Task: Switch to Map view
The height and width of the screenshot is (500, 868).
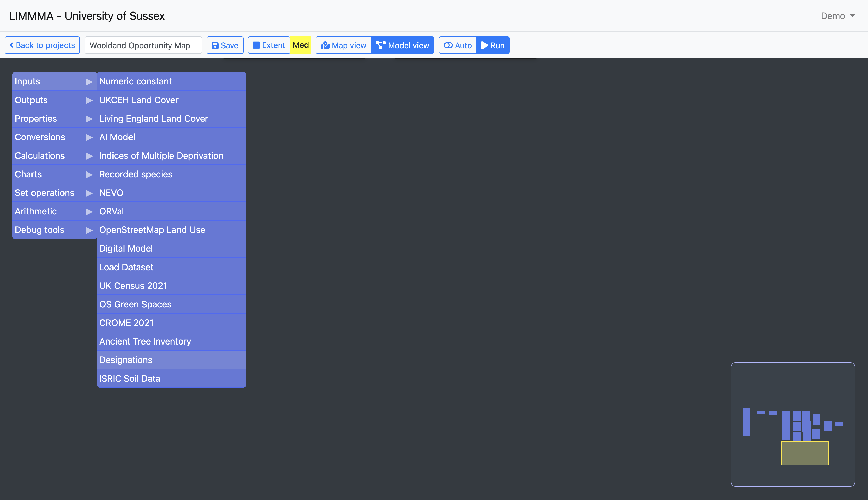Action: click(x=344, y=45)
